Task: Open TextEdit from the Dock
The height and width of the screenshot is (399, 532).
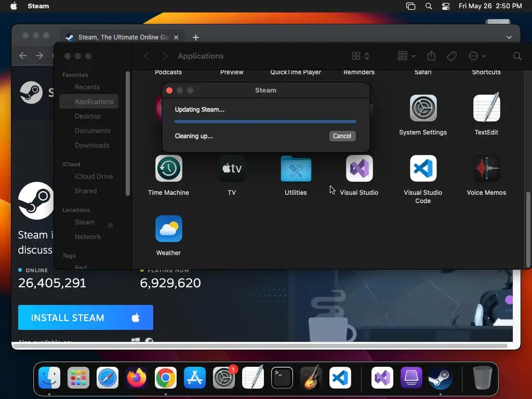Action: click(253, 377)
